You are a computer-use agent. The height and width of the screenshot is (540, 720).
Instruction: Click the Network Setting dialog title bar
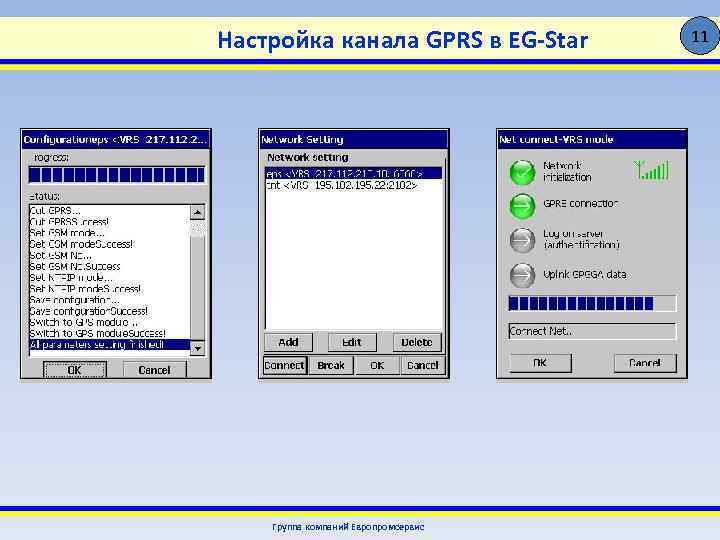[x=353, y=139]
